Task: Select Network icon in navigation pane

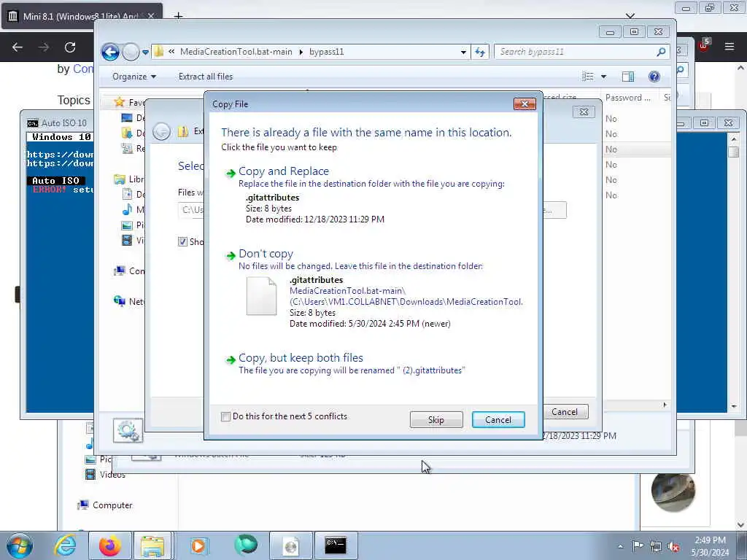Action: pos(119,301)
